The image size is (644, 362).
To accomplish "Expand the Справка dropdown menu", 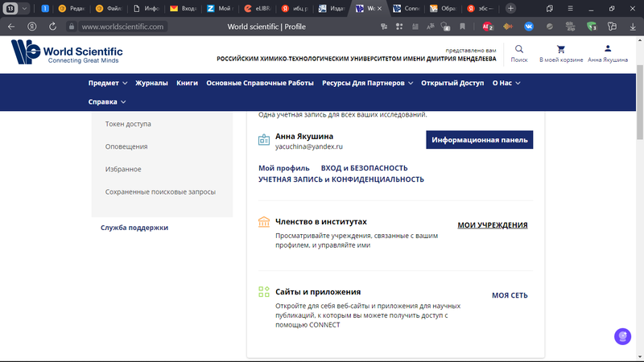I will point(108,102).
